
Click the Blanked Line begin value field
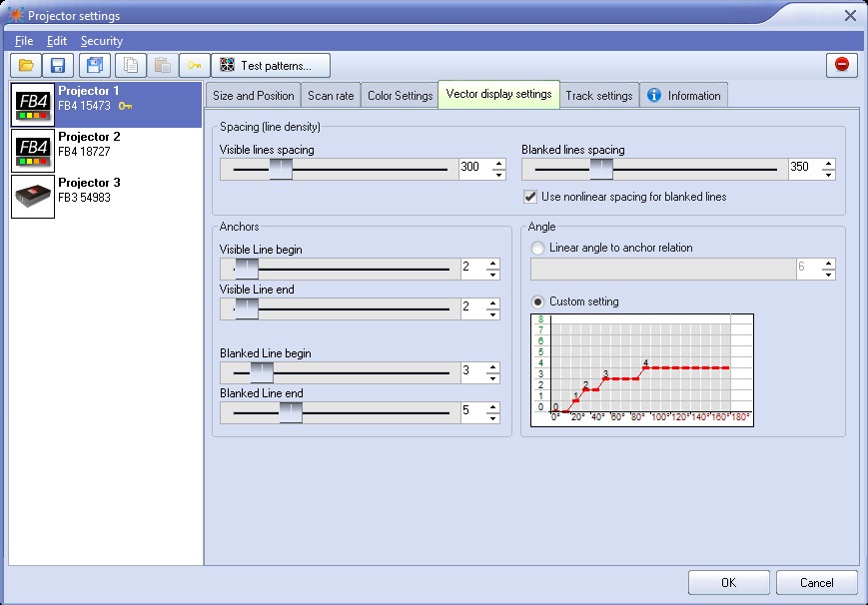[471, 372]
